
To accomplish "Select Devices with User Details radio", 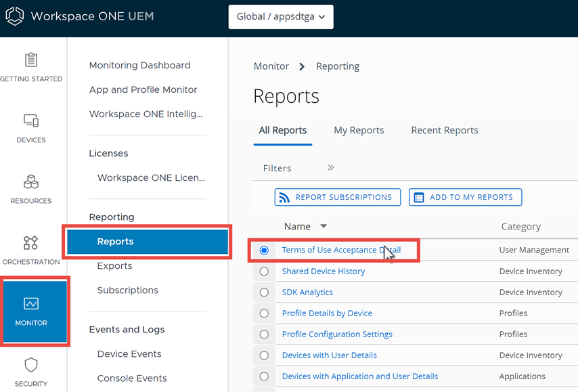I will (264, 355).
